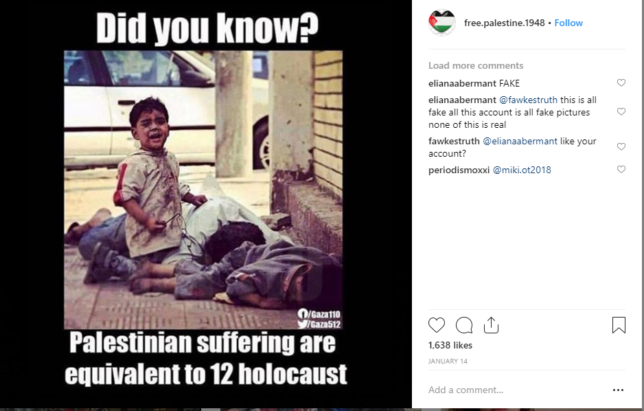Like the 'this is all fake' comment

pyautogui.click(x=621, y=112)
